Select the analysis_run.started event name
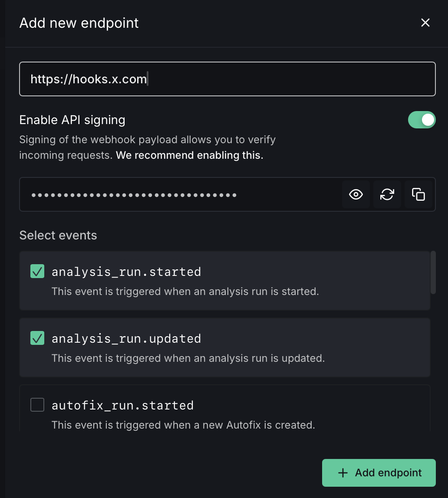Viewport: 448px width, 498px height. click(x=126, y=272)
